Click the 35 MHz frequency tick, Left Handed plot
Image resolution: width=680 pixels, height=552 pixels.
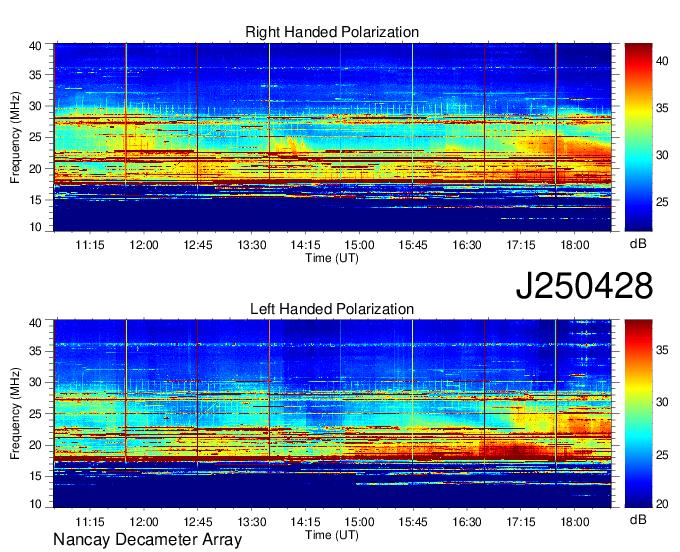36,351
